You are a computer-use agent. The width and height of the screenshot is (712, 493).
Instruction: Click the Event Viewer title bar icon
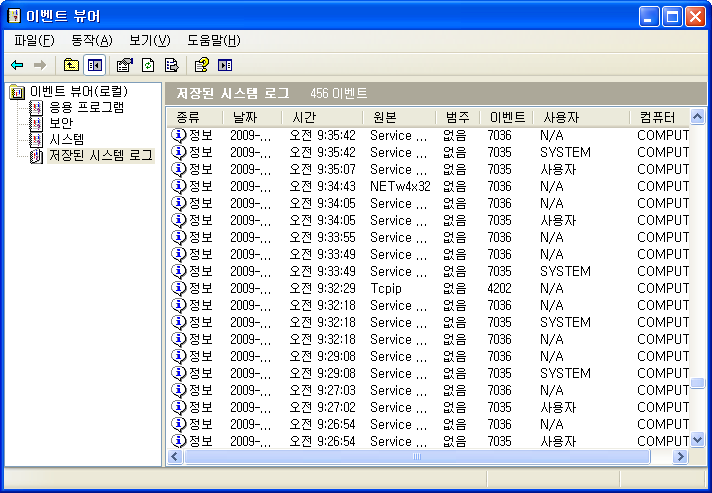(x=15, y=16)
